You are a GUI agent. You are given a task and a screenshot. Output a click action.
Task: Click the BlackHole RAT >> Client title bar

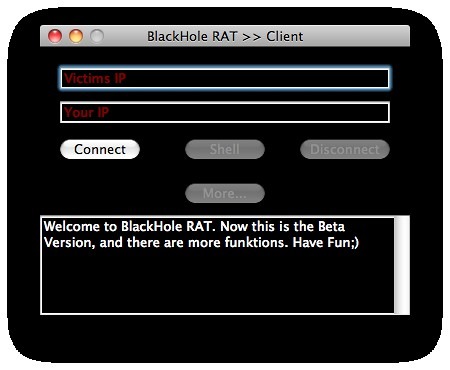click(225, 36)
